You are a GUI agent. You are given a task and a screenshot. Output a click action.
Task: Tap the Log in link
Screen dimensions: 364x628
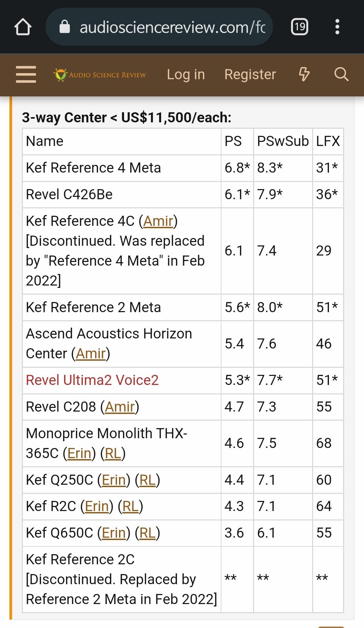point(186,74)
